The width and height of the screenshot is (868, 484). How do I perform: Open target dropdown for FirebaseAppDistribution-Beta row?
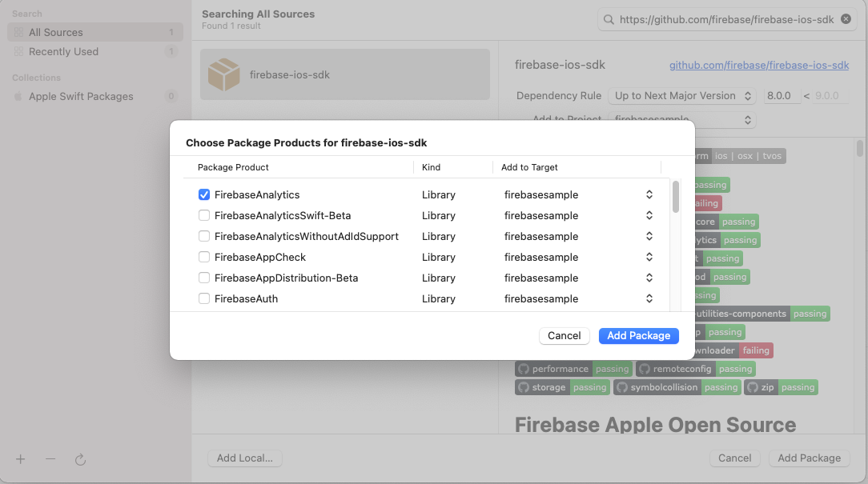click(x=649, y=278)
